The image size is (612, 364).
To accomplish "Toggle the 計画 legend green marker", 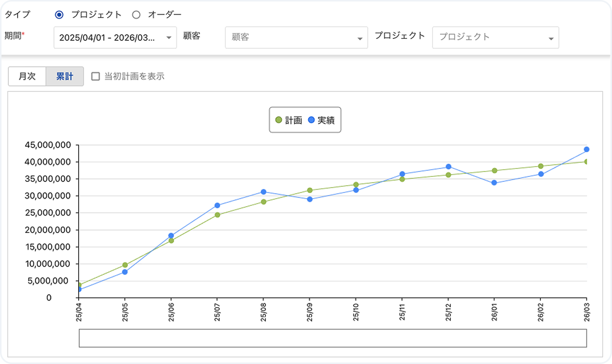I will 279,120.
